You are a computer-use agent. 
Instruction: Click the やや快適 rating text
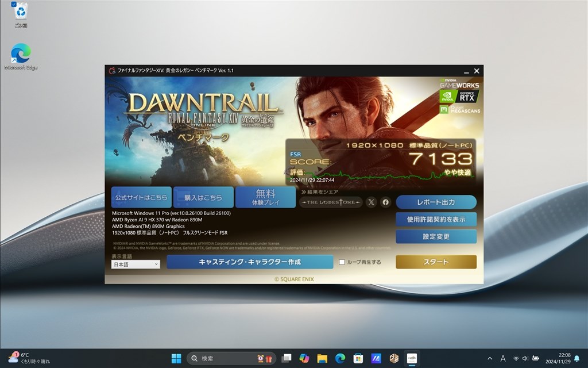pyautogui.click(x=458, y=172)
